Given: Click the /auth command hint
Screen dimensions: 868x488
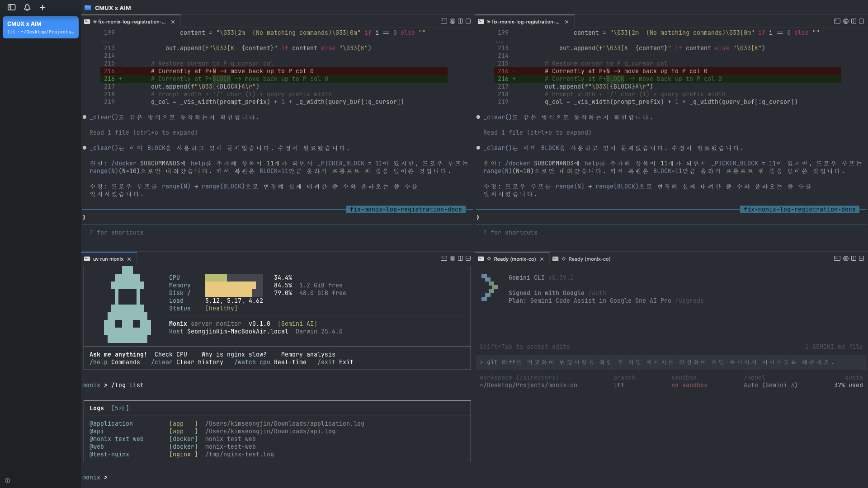Looking at the screenshot, I should pos(597,293).
